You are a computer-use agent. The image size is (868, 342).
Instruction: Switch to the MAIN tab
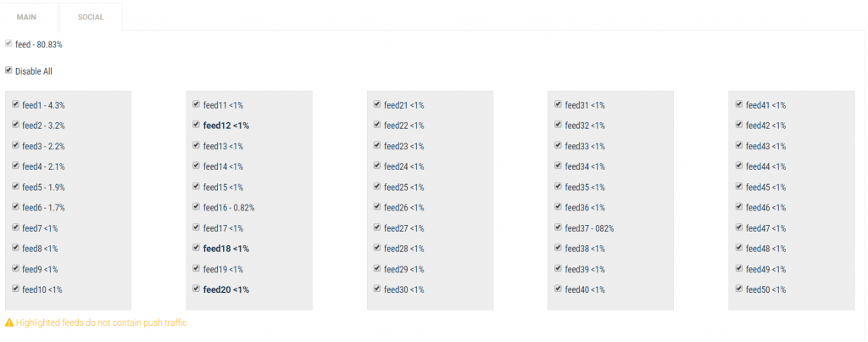[x=26, y=17]
